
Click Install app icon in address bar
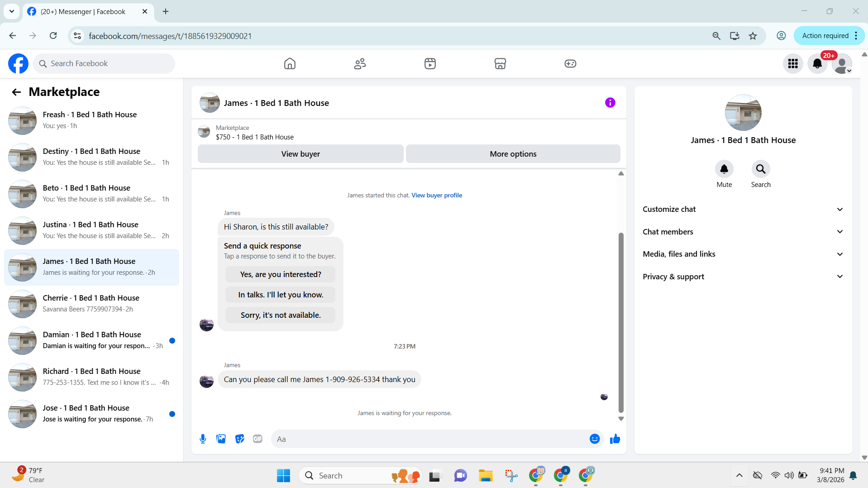(734, 36)
